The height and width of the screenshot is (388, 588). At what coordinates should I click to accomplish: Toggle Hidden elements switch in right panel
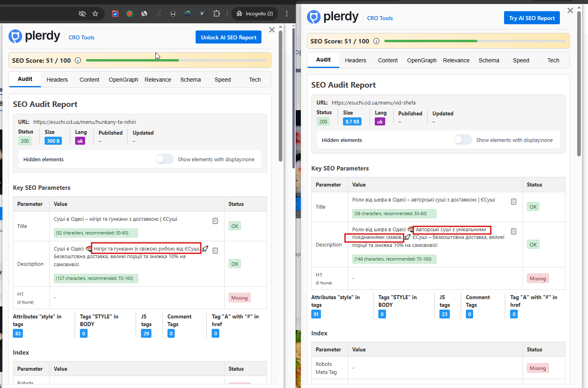point(463,140)
